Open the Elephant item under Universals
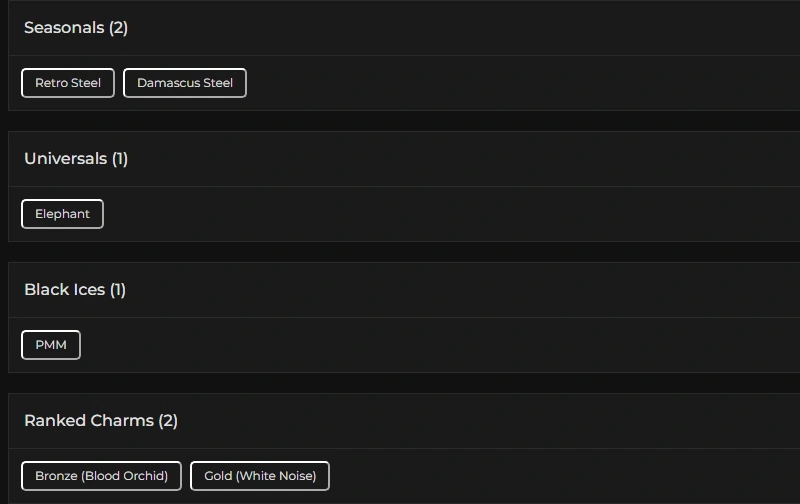Image resolution: width=800 pixels, height=504 pixels. tap(62, 214)
